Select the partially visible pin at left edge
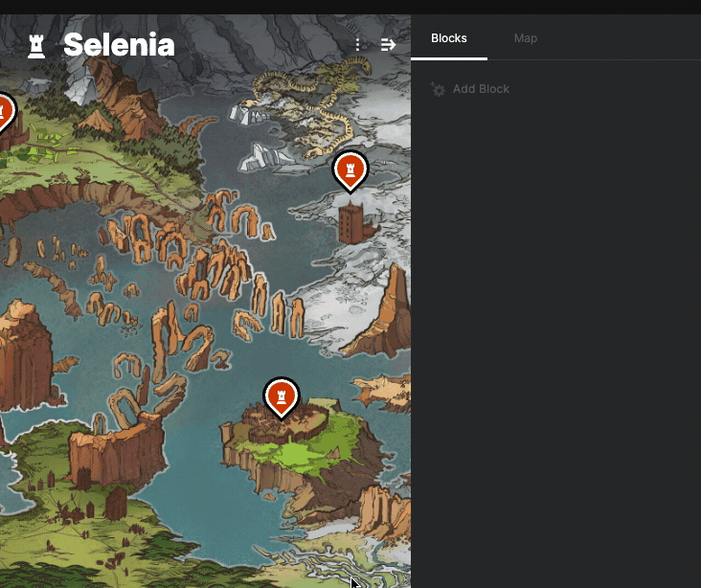 click(x=7, y=112)
